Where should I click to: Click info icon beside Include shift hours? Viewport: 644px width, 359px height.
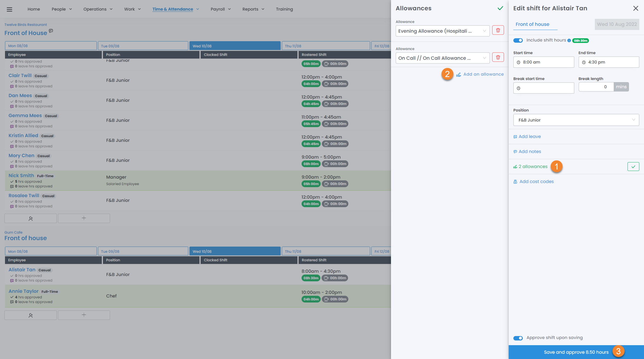(x=569, y=41)
